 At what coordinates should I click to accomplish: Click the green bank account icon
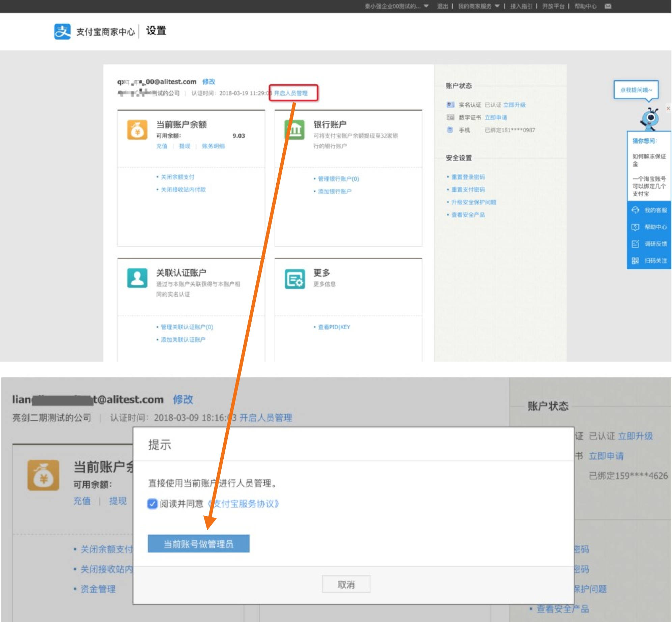click(x=295, y=130)
